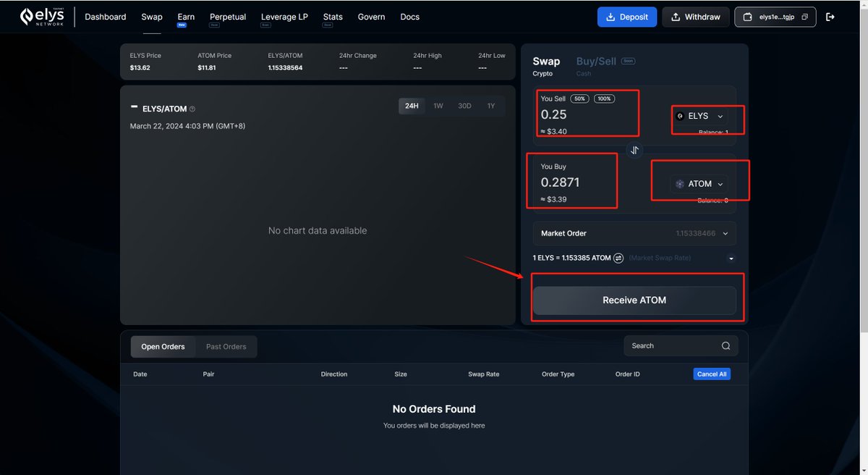Flip the ELYS to ATOM rate display
Image resolution: width=868 pixels, height=475 pixels.
tap(618, 258)
